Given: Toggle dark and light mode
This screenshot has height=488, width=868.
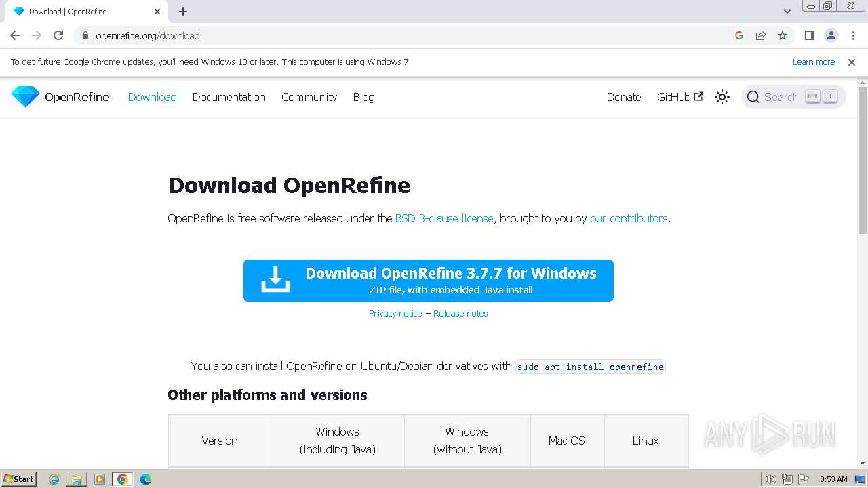Looking at the screenshot, I should (x=722, y=97).
